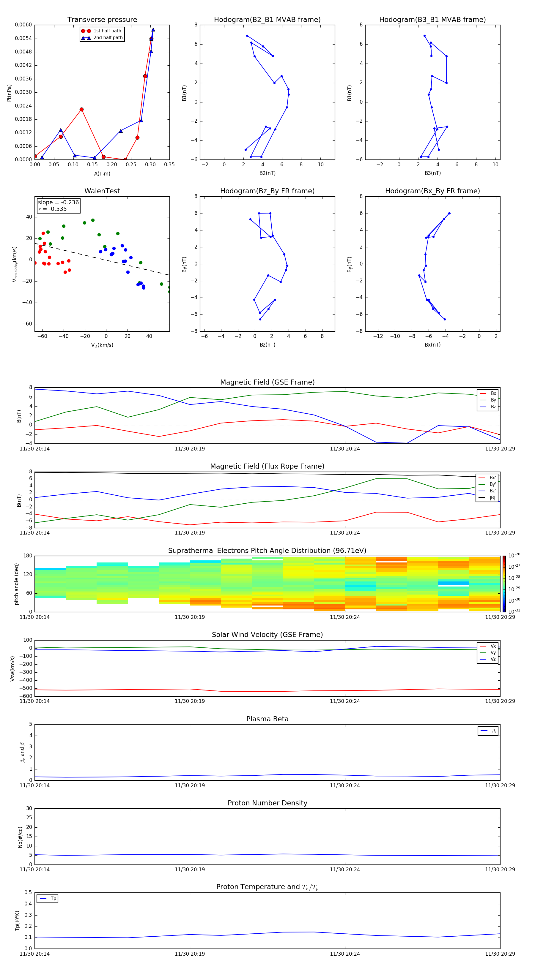The height and width of the screenshot is (980, 535).
Task: Click the Bx entry in the GSE legend
Action: click(488, 393)
